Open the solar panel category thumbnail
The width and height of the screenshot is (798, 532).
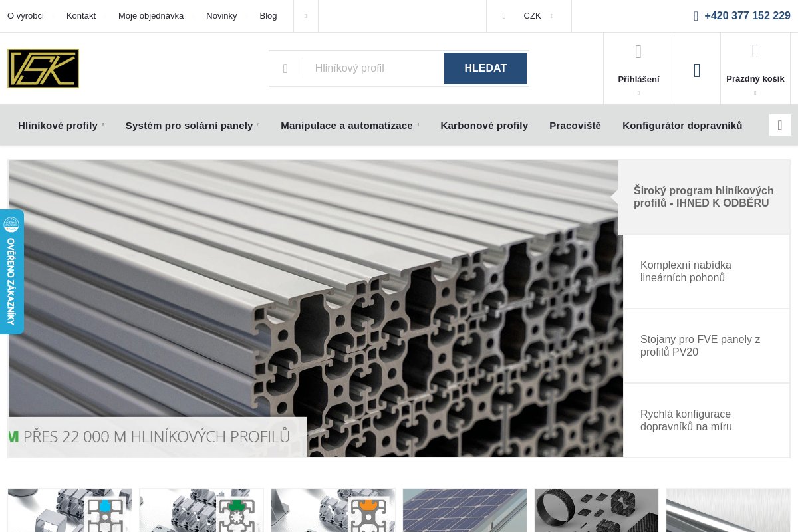click(465, 511)
